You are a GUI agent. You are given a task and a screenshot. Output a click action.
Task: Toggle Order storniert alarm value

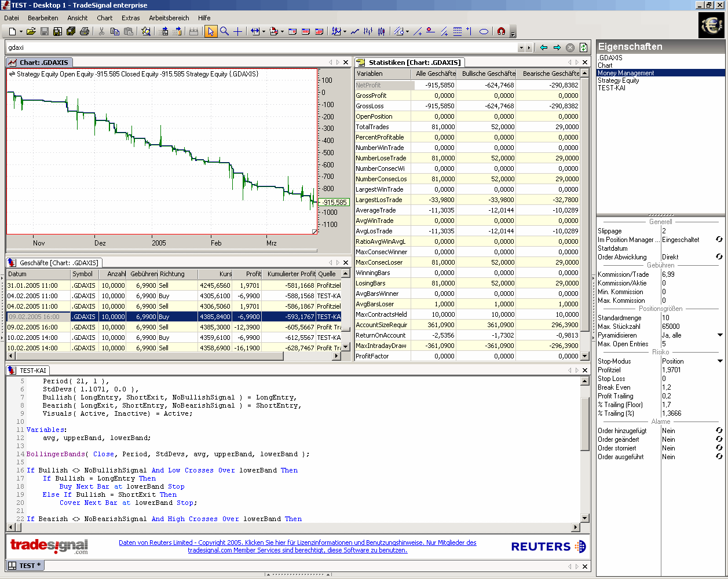[x=719, y=448]
